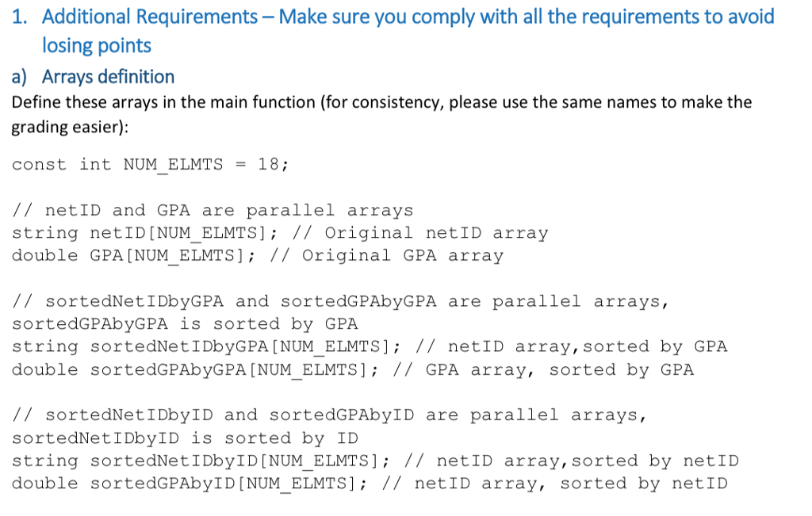Select the 'Arrays definition' subheading
Screen dimensions: 812x516
tap(109, 76)
